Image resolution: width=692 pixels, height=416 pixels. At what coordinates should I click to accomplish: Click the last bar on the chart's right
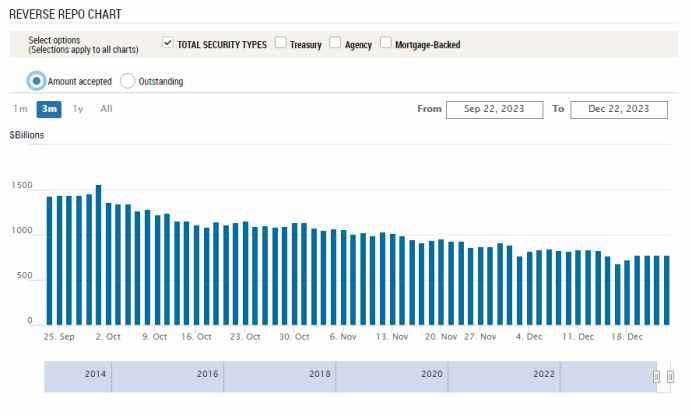666,290
